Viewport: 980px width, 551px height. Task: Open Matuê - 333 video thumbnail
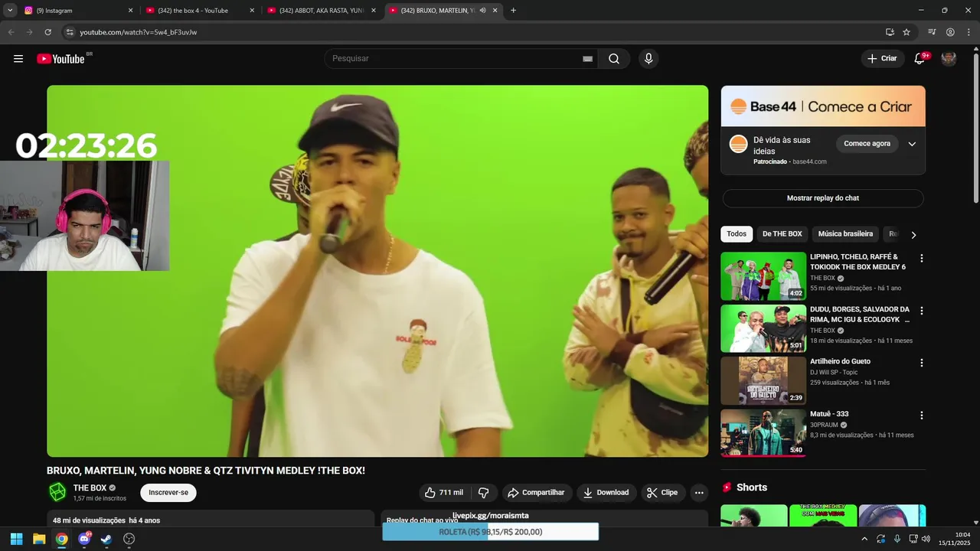pyautogui.click(x=763, y=433)
